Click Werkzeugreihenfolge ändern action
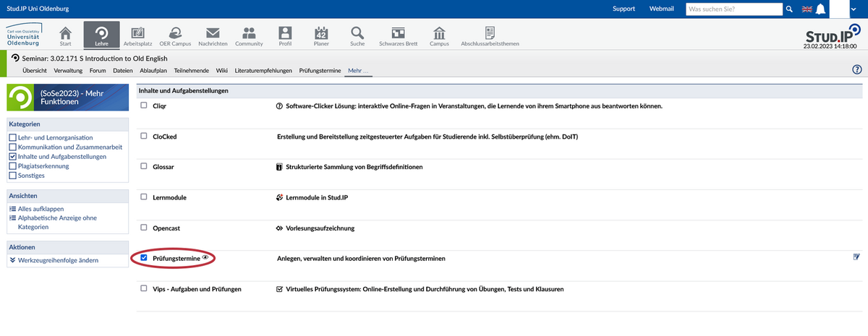 coord(58,260)
